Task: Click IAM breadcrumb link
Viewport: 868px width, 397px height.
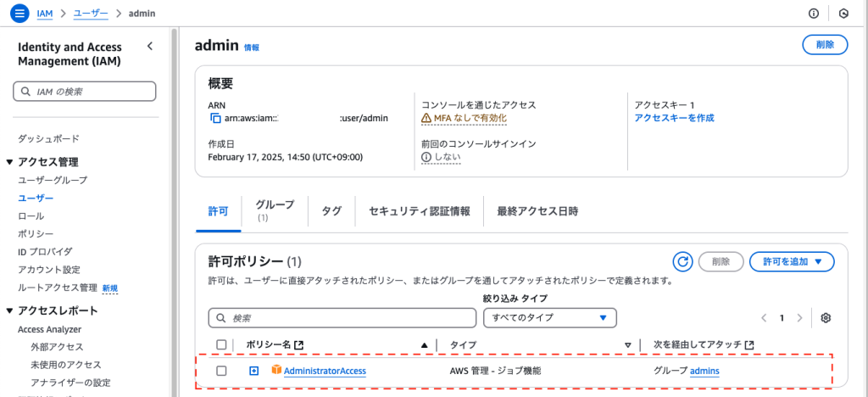Action: click(x=46, y=14)
